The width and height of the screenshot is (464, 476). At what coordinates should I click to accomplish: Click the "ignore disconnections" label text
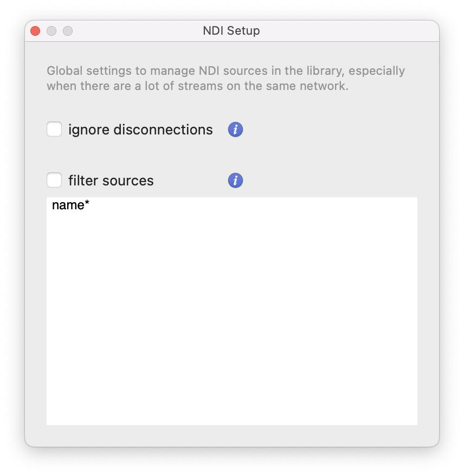[x=140, y=130]
